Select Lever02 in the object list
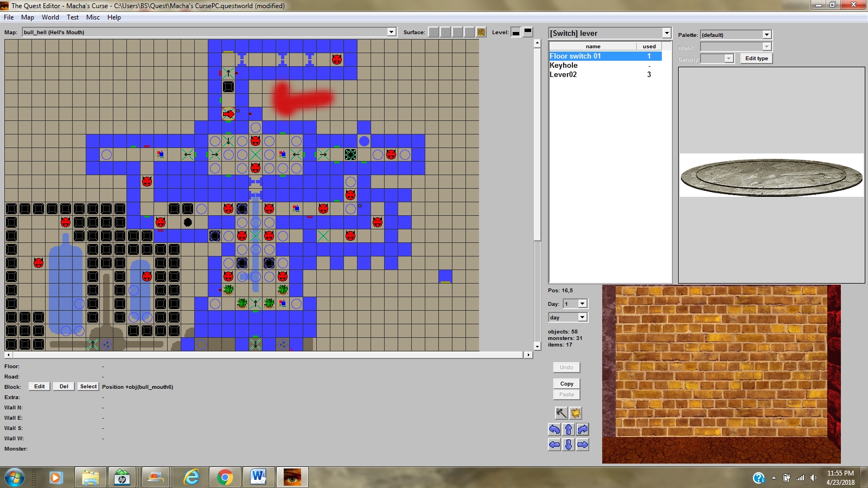Viewport: 868px width, 488px height. point(563,75)
